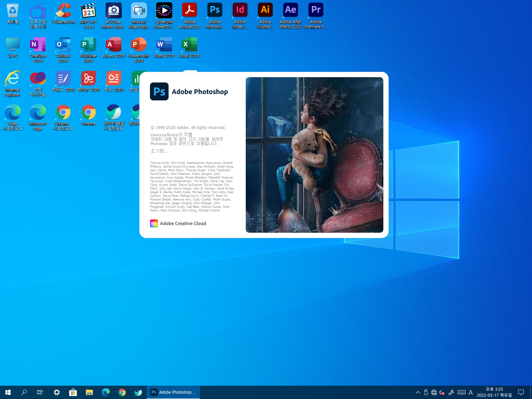Select Adobe Illustrator desktop icon
Viewport: 532px width, 399px height.
coord(265,16)
